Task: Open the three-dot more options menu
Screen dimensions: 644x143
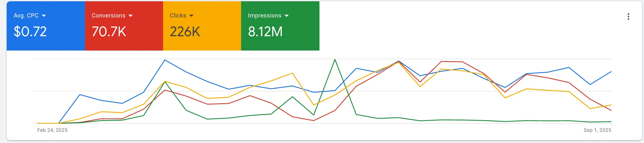Action: 628,17
